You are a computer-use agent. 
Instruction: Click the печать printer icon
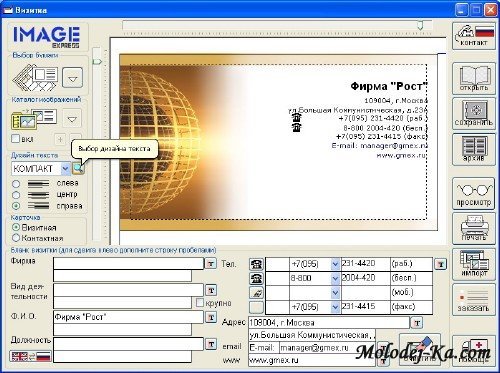[474, 229]
